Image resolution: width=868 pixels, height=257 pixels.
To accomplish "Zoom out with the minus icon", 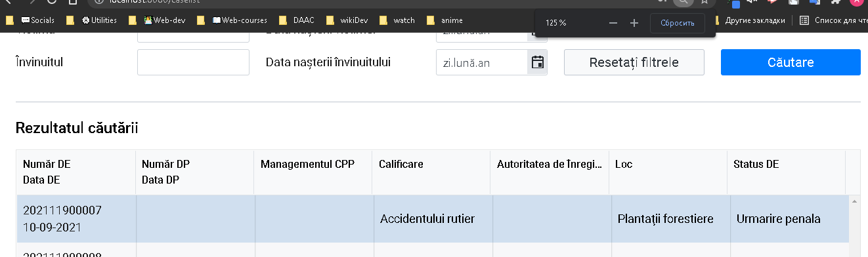I will [613, 23].
